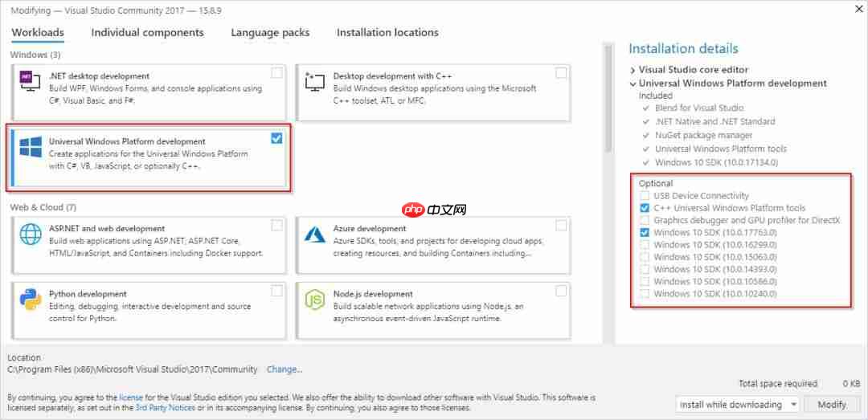
Task: Click the Optional components heading
Action: 656,183
